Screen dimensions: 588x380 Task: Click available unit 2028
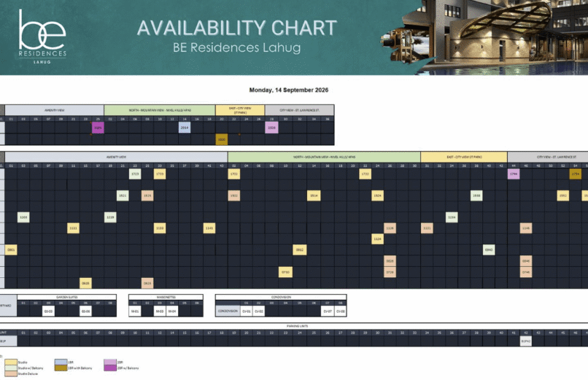pos(272,128)
